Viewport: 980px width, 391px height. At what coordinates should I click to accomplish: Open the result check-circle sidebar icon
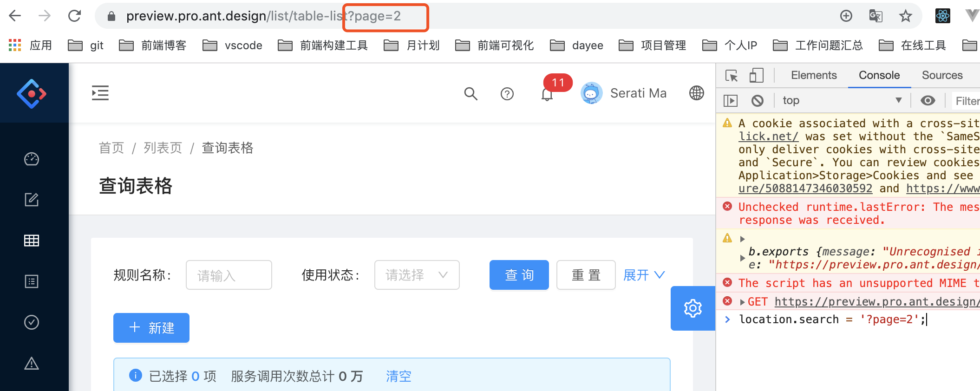[32, 322]
